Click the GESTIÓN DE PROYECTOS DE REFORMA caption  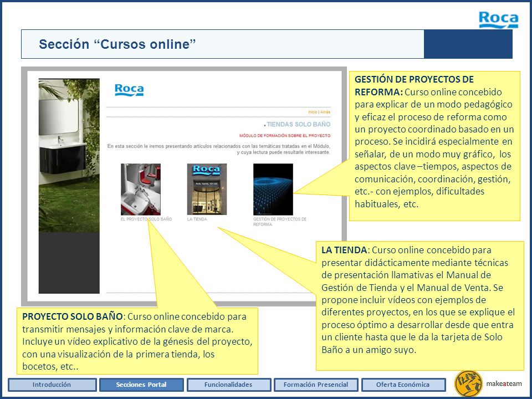pos(279,222)
